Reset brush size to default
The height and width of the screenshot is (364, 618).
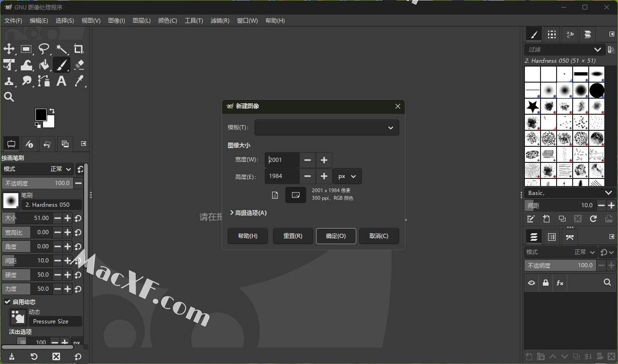point(78,218)
